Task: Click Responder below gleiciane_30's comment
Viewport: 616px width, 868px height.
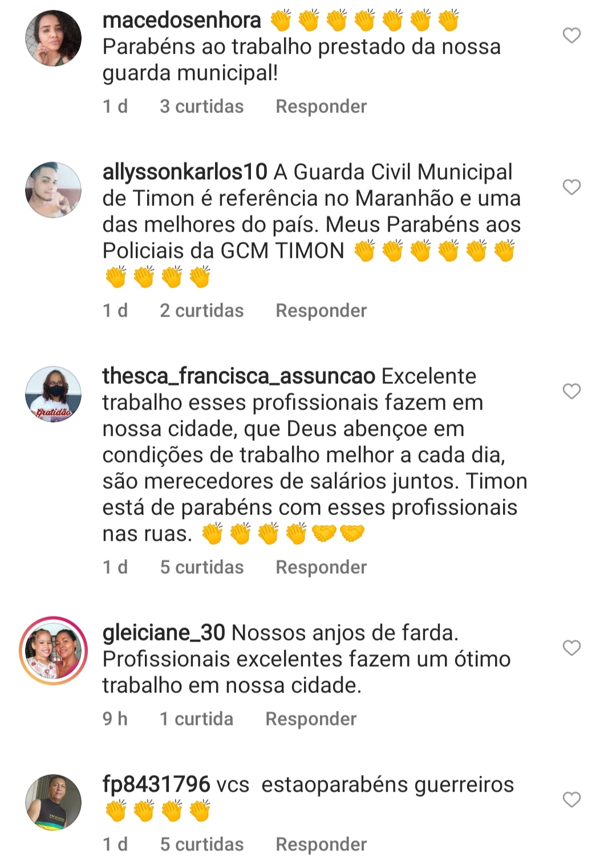Action: [311, 719]
